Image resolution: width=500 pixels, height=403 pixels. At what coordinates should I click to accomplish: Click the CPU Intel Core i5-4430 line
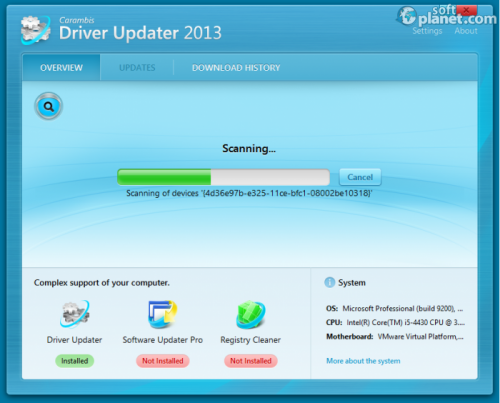[395, 323]
